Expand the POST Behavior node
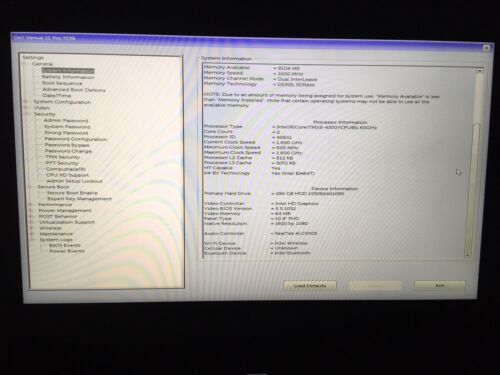The image size is (500, 375). [31, 216]
